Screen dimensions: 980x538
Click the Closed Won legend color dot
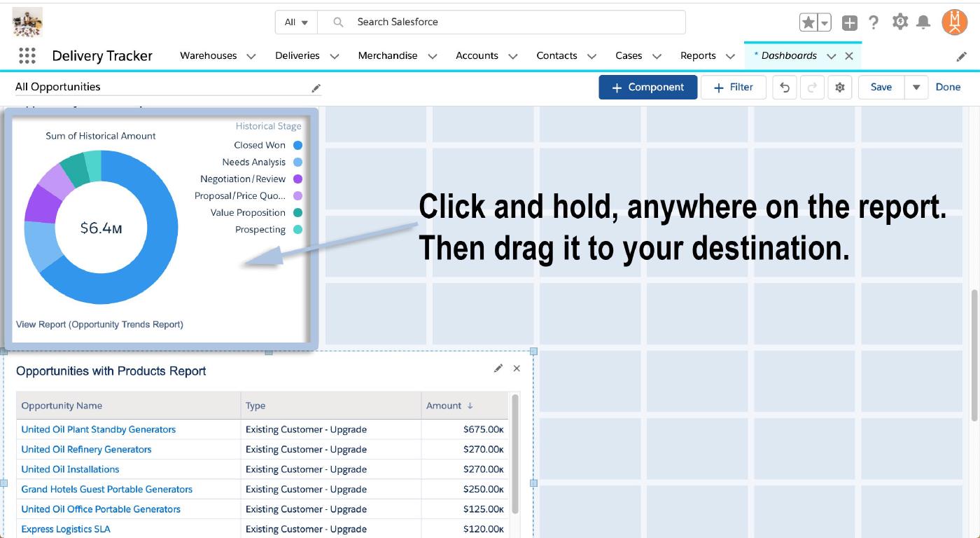click(x=297, y=146)
